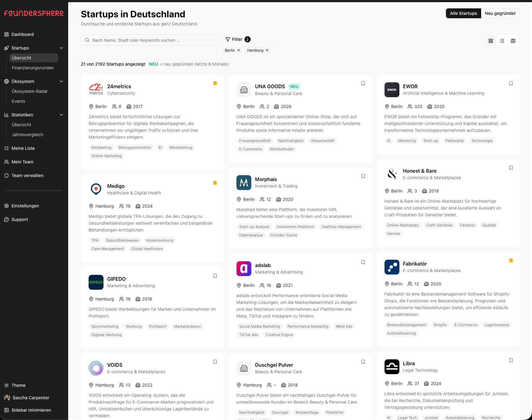Screen dimensions: 532x420
Task: Click the Medigo logo
Action: click(x=96, y=189)
